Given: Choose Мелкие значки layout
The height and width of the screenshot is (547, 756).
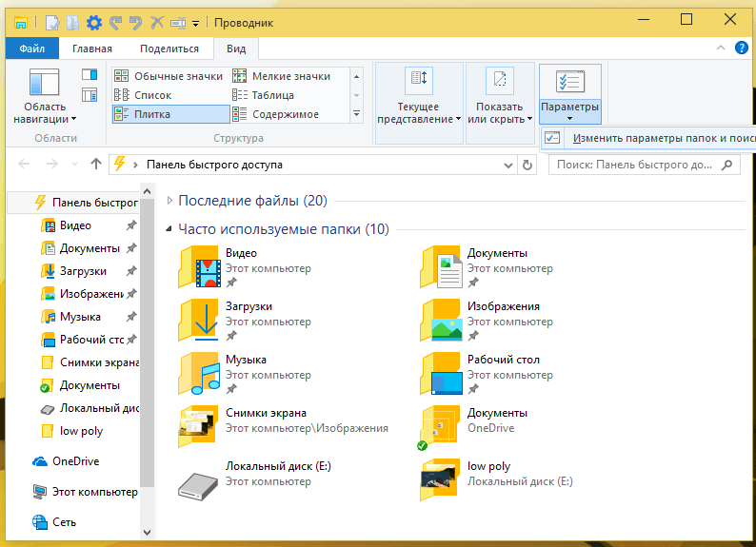Looking at the screenshot, I should click(x=282, y=76).
